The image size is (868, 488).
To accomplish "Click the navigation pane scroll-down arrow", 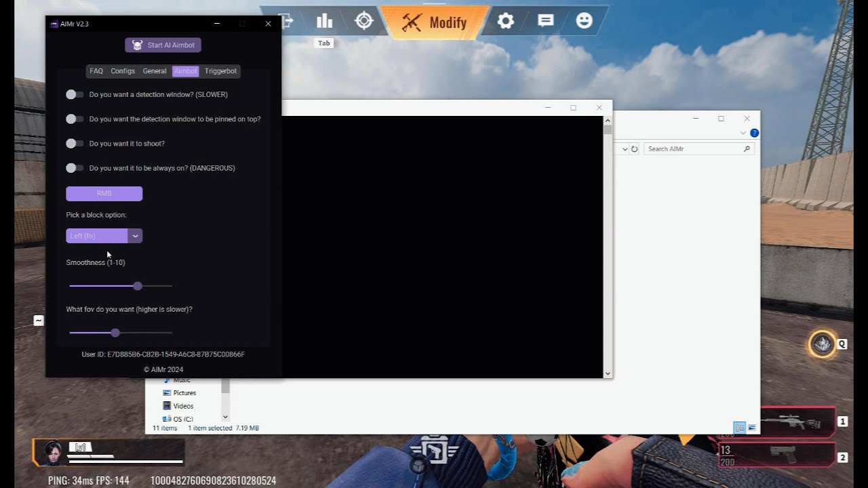I will tap(225, 417).
